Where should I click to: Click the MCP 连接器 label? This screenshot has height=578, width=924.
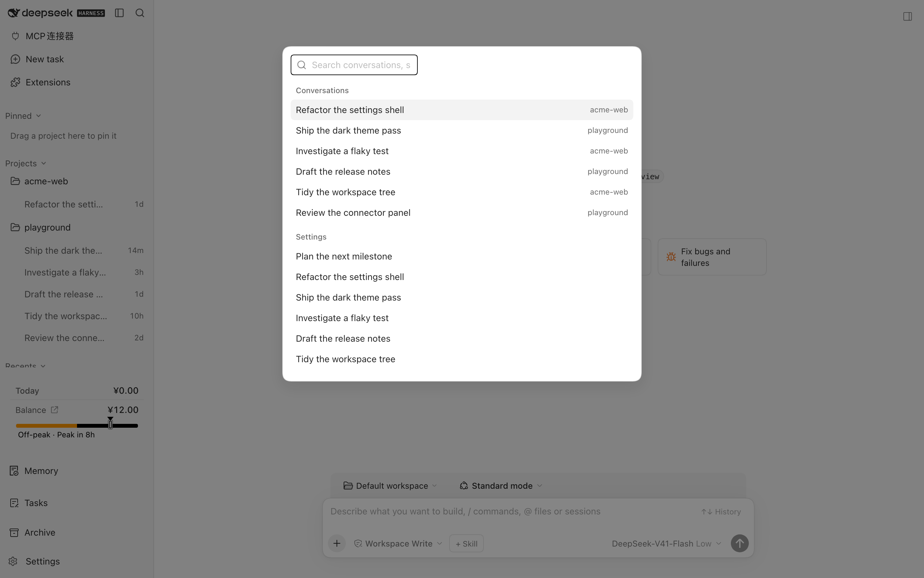click(x=50, y=36)
